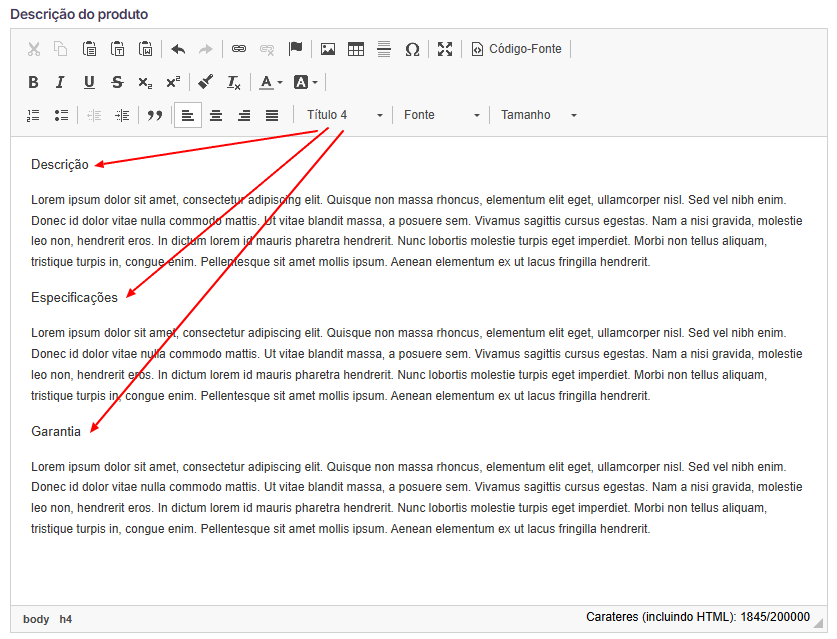
Task: Click the Remove Format icon
Action: pos(234,82)
